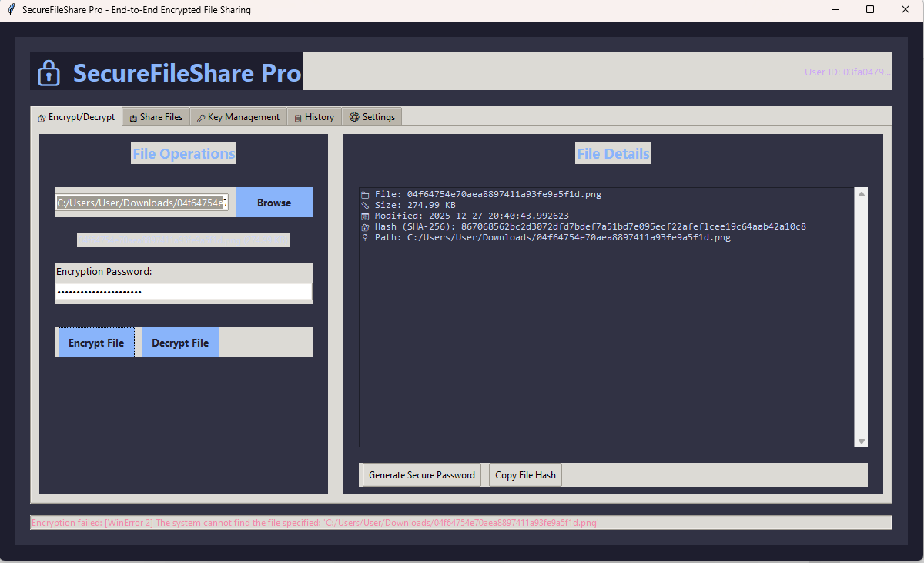Click the Encrypt File button
Viewport: 924px width, 563px height.
pos(96,343)
